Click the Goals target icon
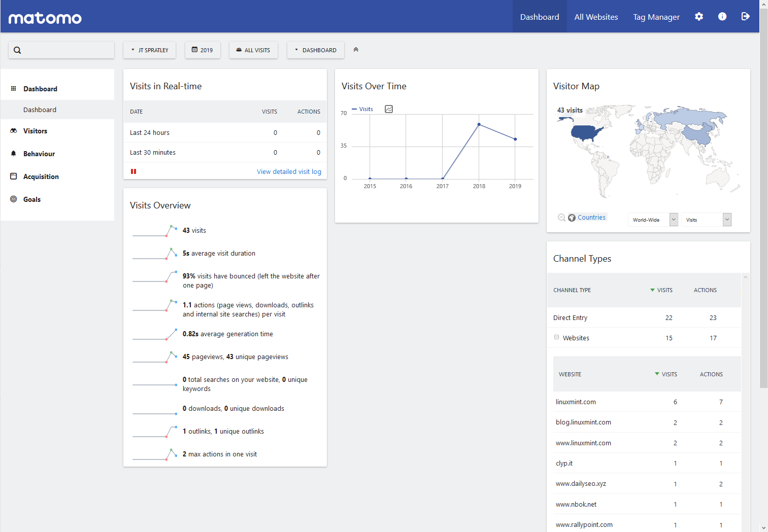 coord(14,199)
